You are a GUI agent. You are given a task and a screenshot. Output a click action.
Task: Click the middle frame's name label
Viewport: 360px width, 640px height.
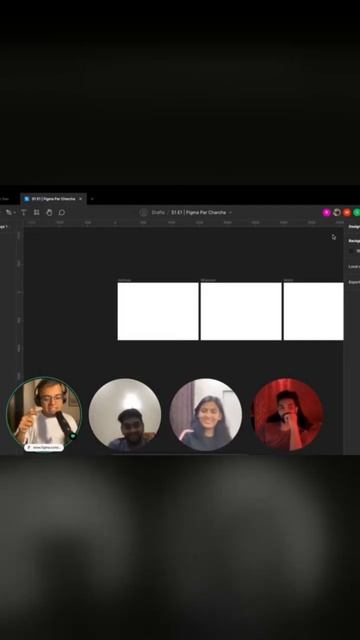208,280
